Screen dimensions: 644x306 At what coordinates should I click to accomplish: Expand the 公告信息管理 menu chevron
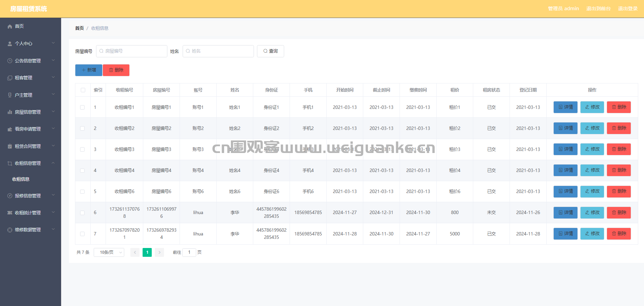point(53,60)
